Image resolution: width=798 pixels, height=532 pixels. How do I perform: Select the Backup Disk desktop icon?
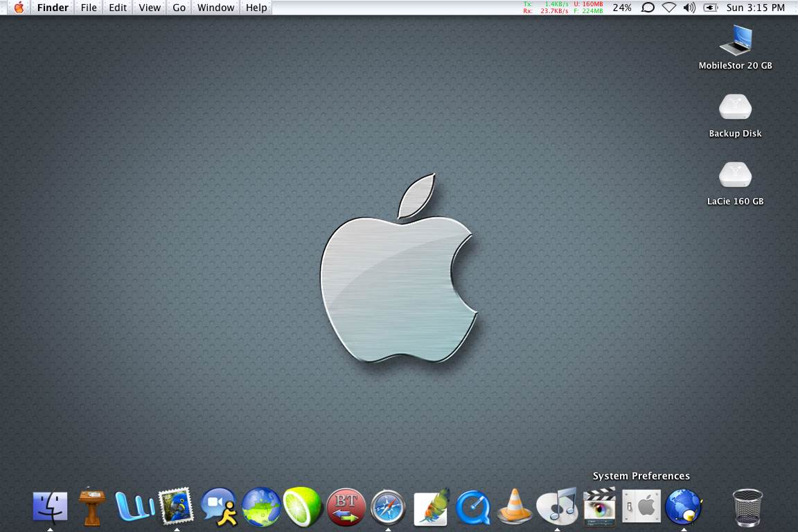(x=736, y=107)
